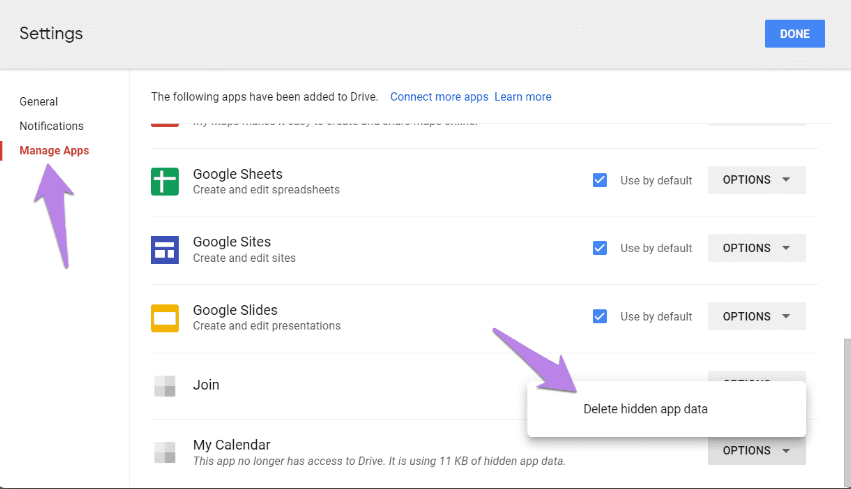Click the Join app name
This screenshot has width=851, height=489.
206,385
